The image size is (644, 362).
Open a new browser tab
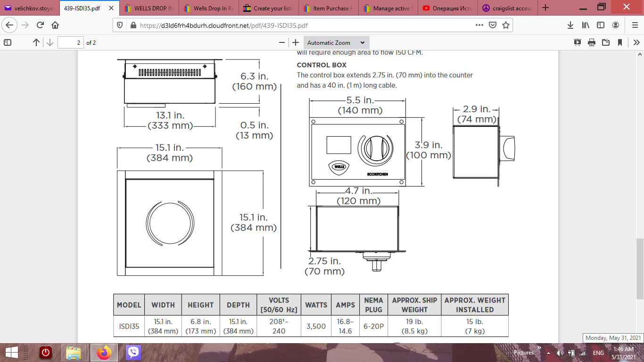click(545, 8)
